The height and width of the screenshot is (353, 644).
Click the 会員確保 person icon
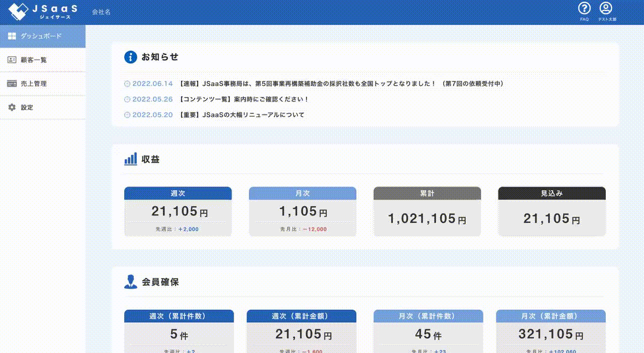click(x=130, y=282)
